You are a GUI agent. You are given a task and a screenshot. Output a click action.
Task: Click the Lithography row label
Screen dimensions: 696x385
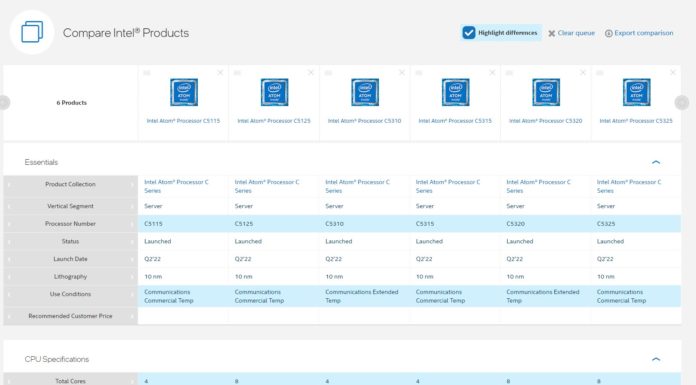70,277
